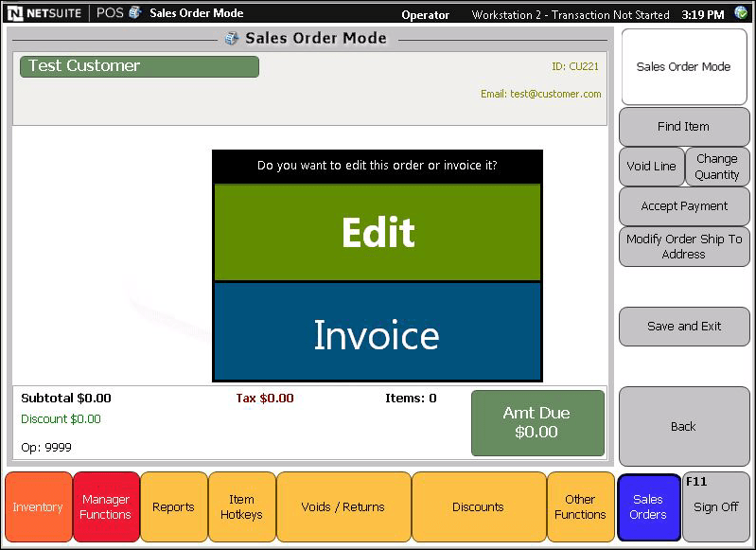This screenshot has width=756, height=550.
Task: Click Workstation 2 - Transaction Not Started status
Action: pyautogui.click(x=571, y=15)
